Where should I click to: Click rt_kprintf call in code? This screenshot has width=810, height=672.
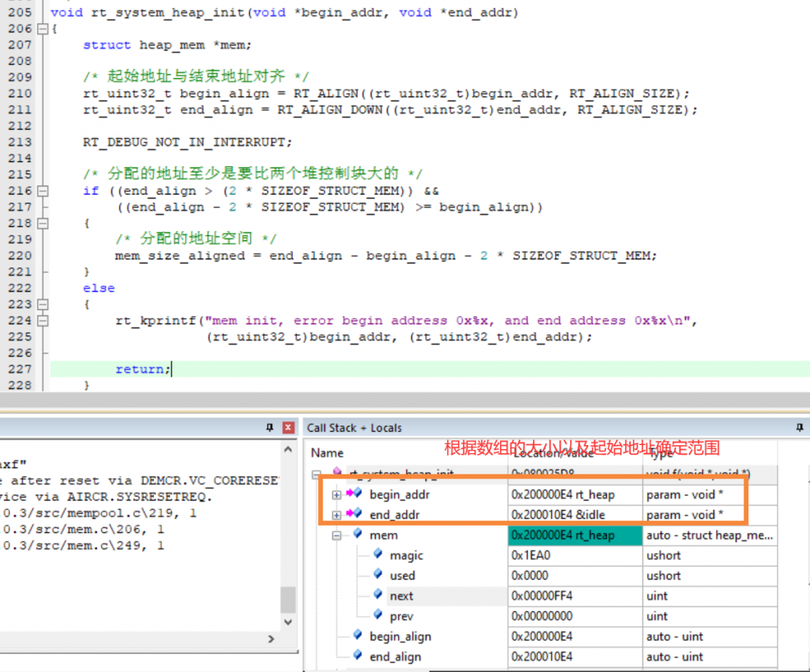(406, 320)
